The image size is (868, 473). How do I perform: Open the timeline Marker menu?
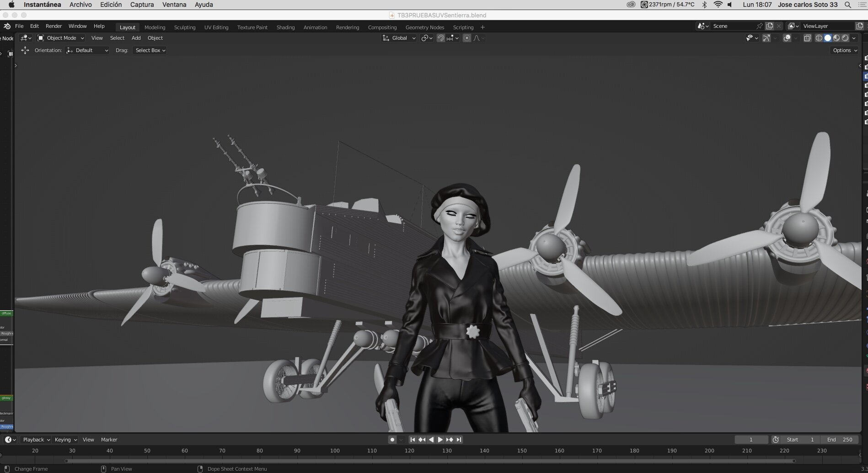109,440
